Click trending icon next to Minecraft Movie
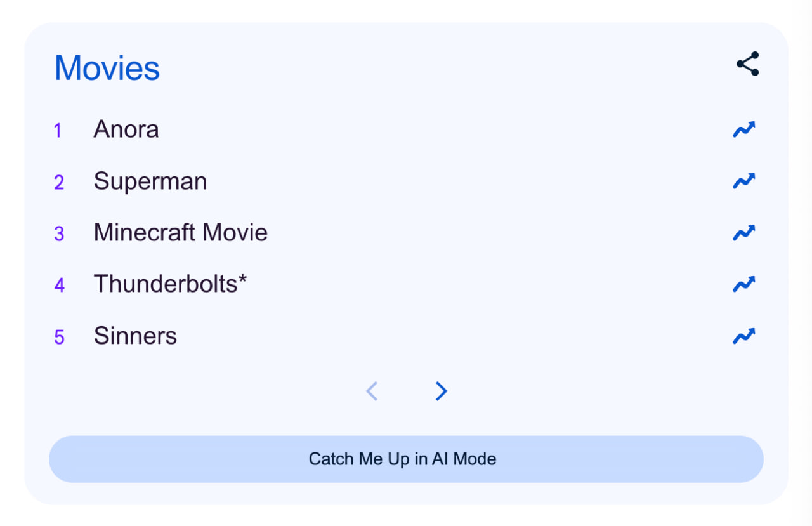 point(744,233)
